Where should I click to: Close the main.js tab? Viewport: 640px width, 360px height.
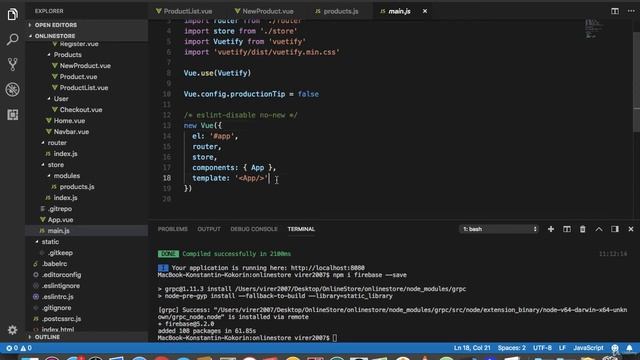pyautogui.click(x=425, y=11)
